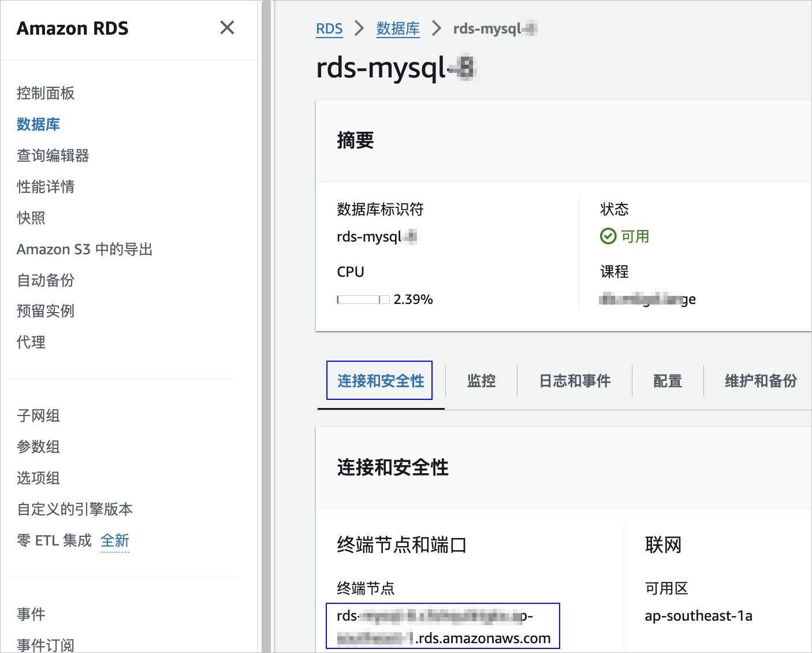Open the 配置 tab
This screenshot has height=653, width=812.
tap(668, 381)
